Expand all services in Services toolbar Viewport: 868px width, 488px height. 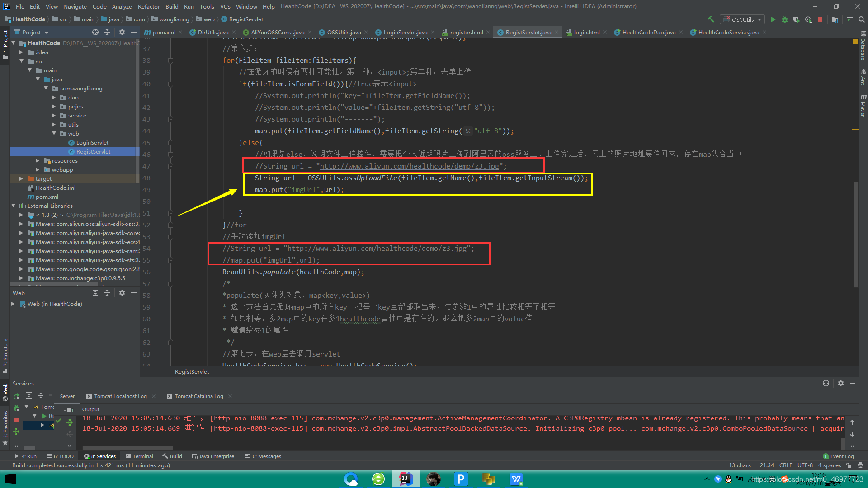click(29, 396)
